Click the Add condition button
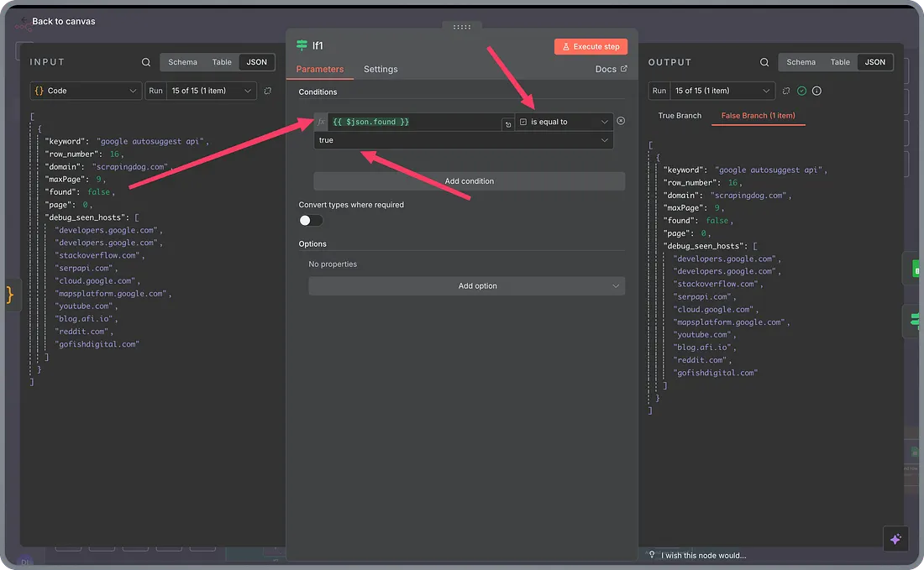 coord(469,181)
